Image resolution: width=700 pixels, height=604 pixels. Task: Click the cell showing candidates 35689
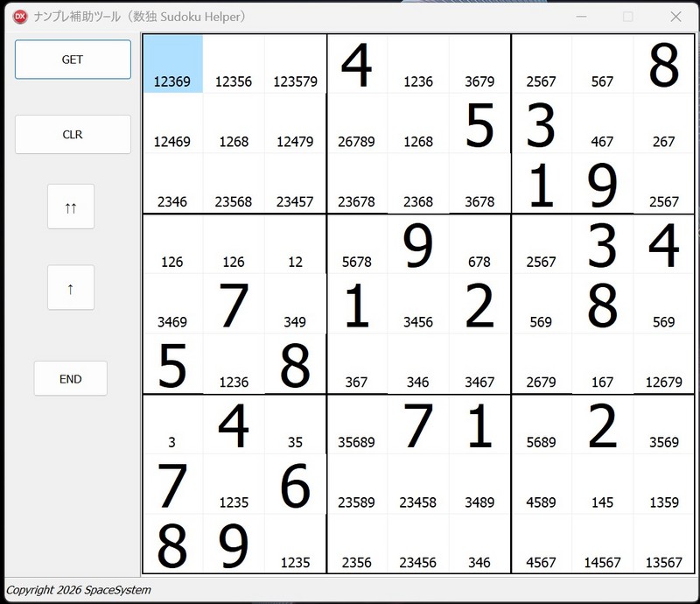[x=356, y=425]
